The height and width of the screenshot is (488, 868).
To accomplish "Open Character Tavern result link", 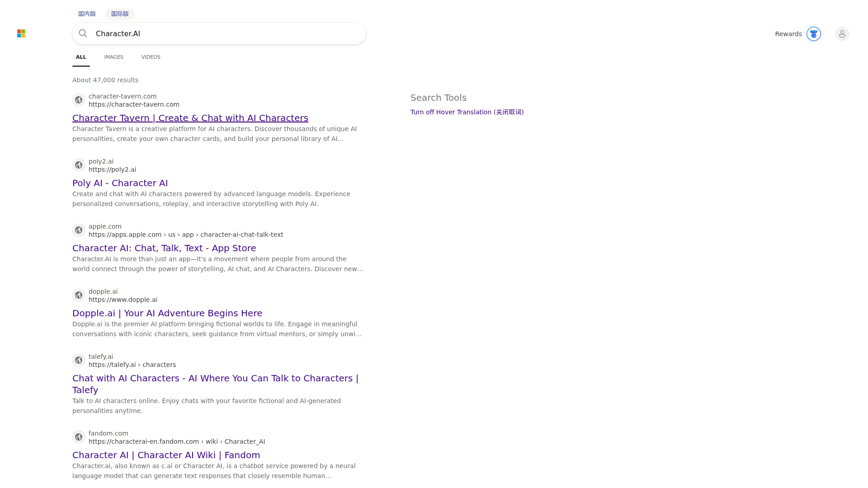I will [x=190, y=118].
